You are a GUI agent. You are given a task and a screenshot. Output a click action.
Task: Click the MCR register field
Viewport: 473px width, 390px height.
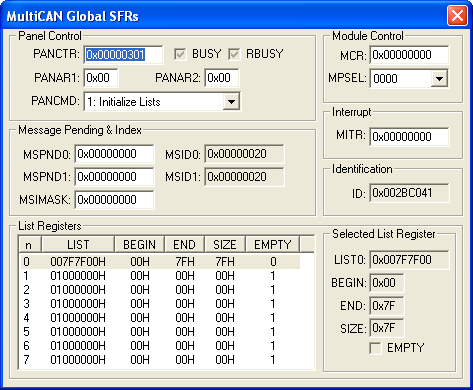tap(409, 55)
